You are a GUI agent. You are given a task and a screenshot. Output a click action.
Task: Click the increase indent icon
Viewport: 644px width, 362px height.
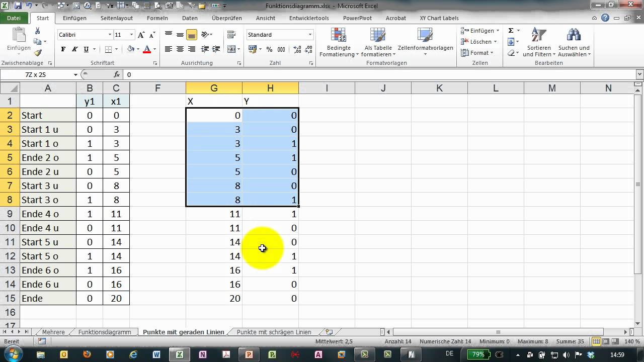click(216, 49)
